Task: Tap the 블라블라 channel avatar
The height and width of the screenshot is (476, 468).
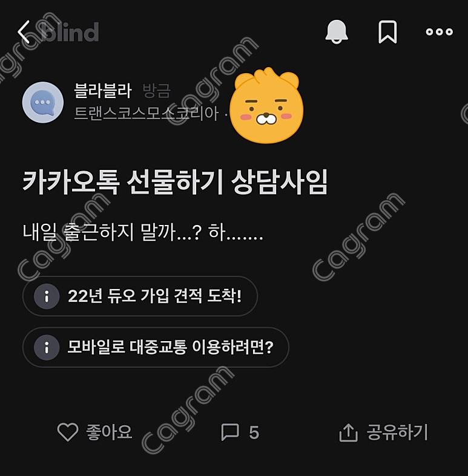Action: 43,102
